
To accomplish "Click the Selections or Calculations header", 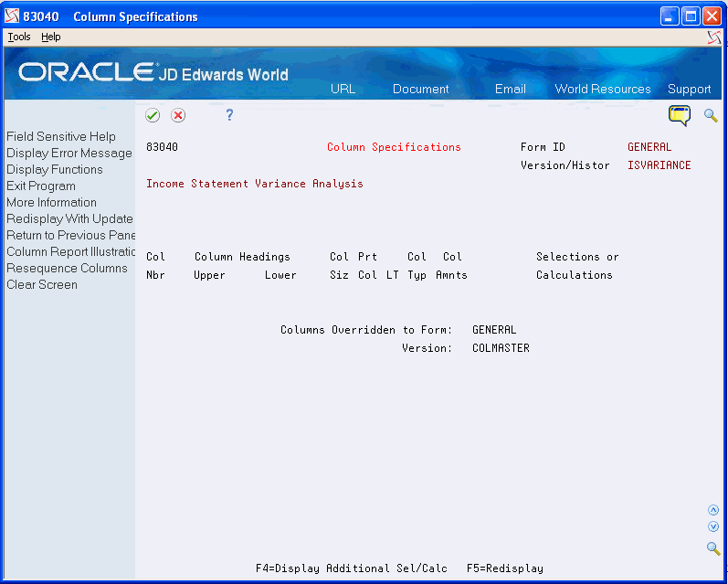I will click(x=576, y=266).
